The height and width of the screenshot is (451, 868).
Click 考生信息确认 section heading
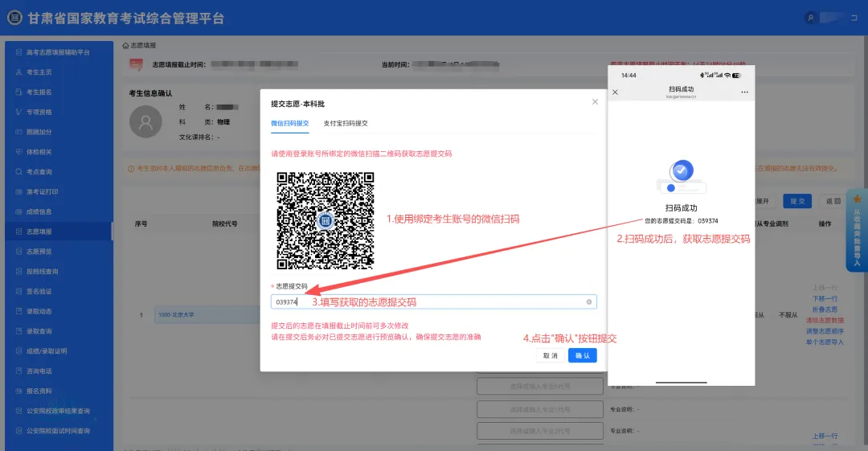pyautogui.click(x=150, y=93)
